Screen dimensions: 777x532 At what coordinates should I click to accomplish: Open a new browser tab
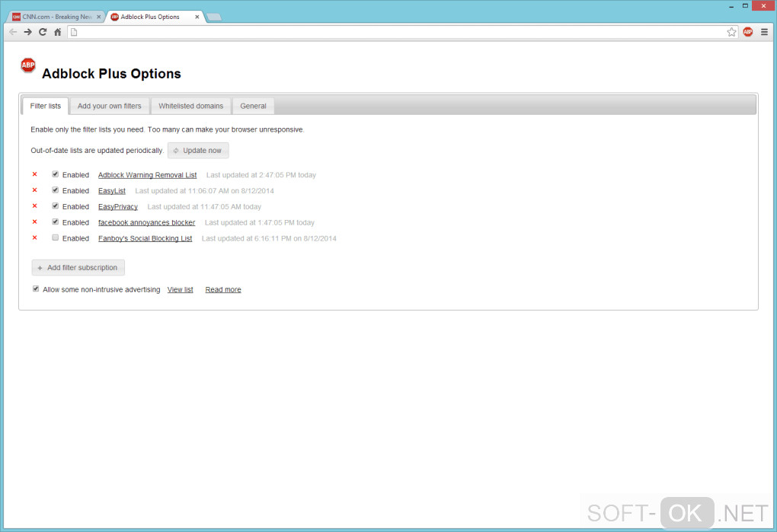[x=213, y=18]
